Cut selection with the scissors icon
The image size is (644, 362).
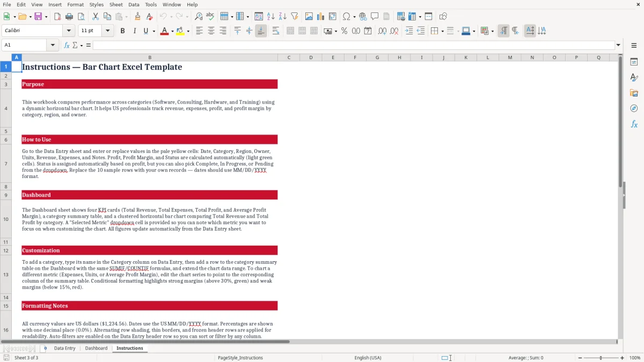[x=96, y=17]
